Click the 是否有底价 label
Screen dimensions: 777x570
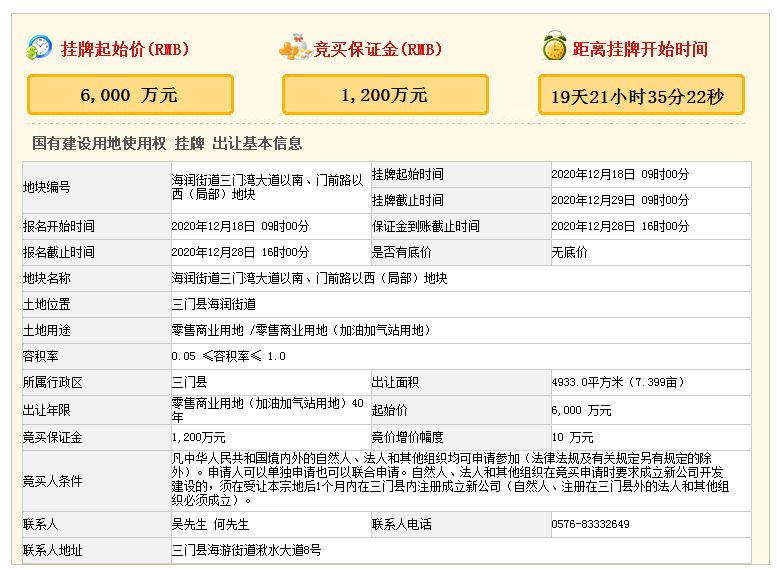[401, 252]
